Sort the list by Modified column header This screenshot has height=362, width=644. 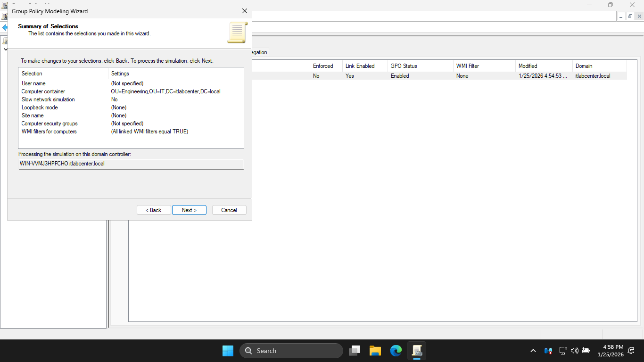click(x=543, y=66)
